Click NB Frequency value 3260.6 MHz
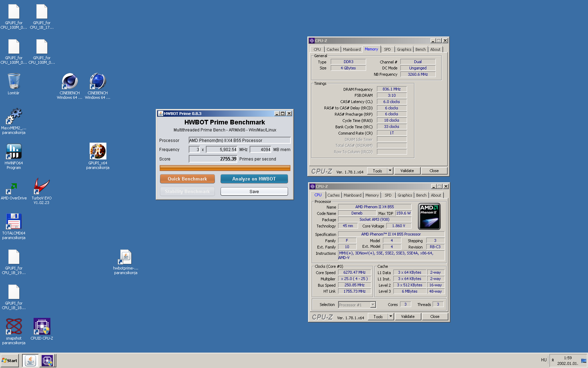 (x=418, y=74)
